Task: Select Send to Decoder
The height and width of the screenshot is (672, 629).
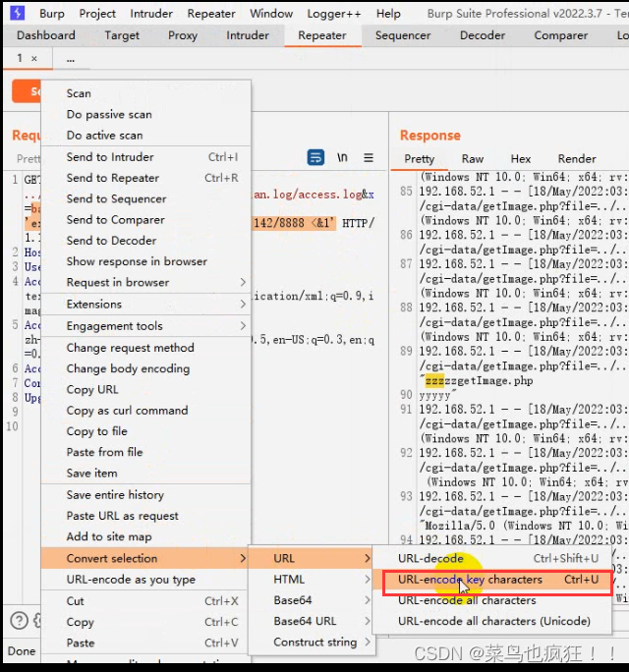Action: tap(145, 241)
